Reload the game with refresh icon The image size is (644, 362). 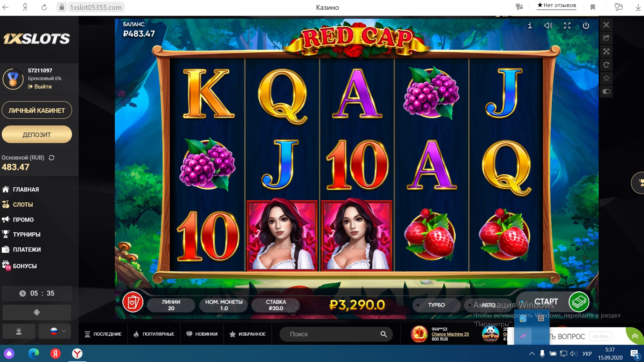[606, 65]
